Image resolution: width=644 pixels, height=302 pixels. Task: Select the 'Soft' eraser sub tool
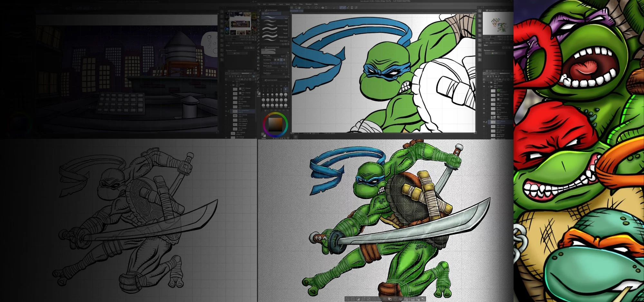click(275, 21)
